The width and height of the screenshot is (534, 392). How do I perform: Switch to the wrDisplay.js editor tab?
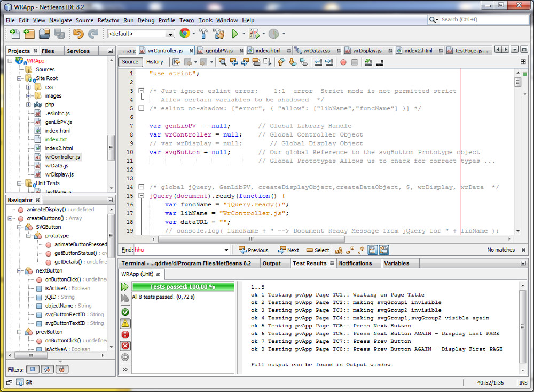[x=367, y=51]
